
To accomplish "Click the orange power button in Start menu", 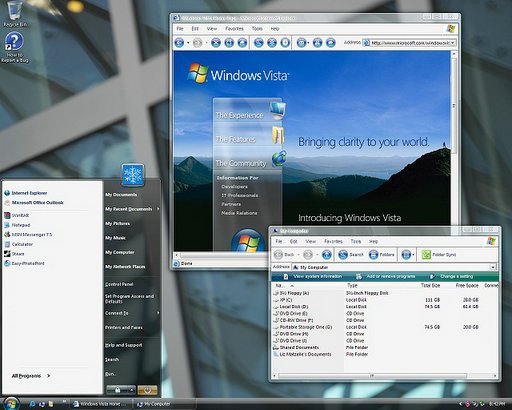I will coord(147,389).
